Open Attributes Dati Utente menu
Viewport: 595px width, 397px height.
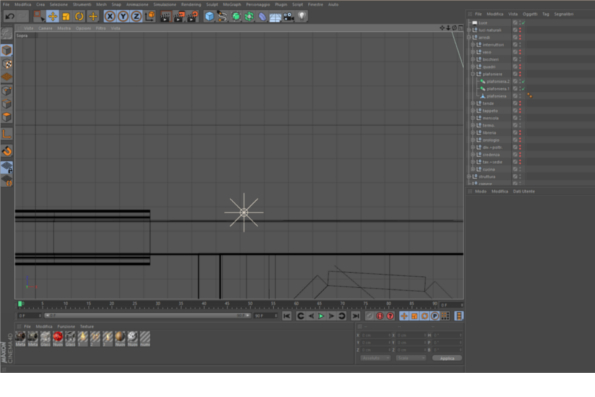(x=524, y=191)
